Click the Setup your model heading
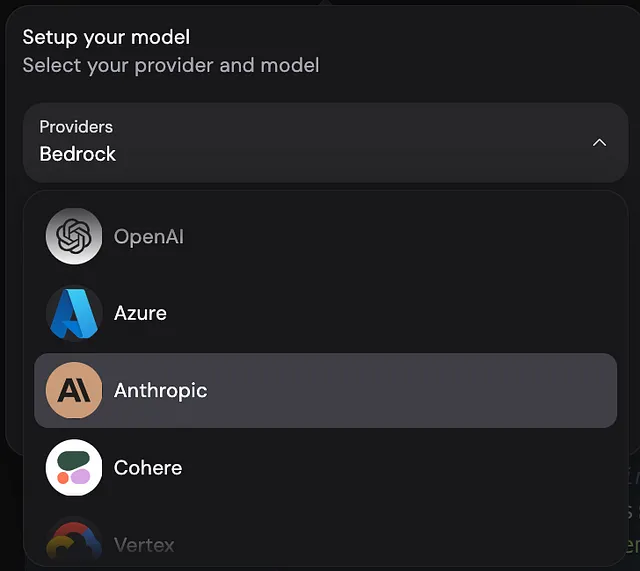640x571 pixels. point(106,38)
